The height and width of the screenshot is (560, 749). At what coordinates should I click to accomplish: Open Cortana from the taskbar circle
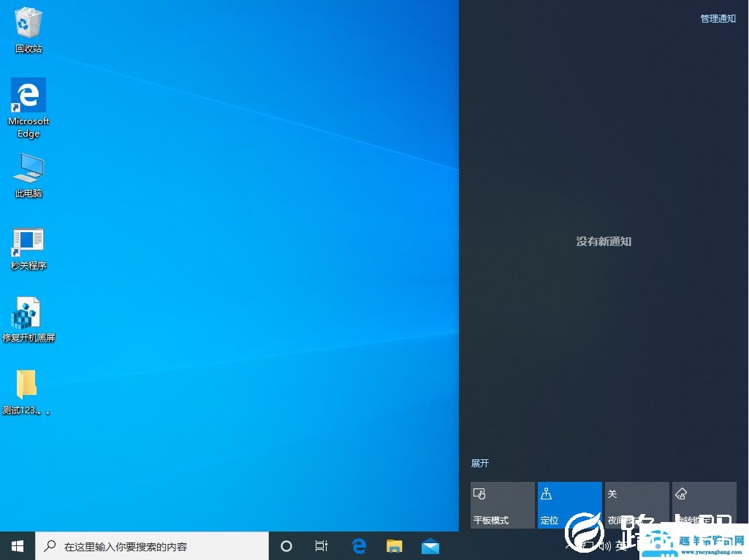(286, 546)
